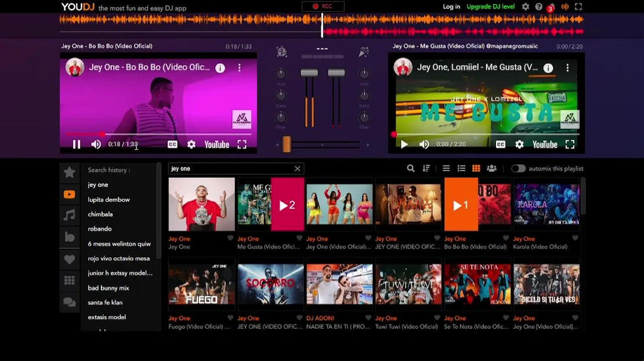Open the Log in link
Viewport: 644px width, 361px height.
pyautogui.click(x=451, y=7)
